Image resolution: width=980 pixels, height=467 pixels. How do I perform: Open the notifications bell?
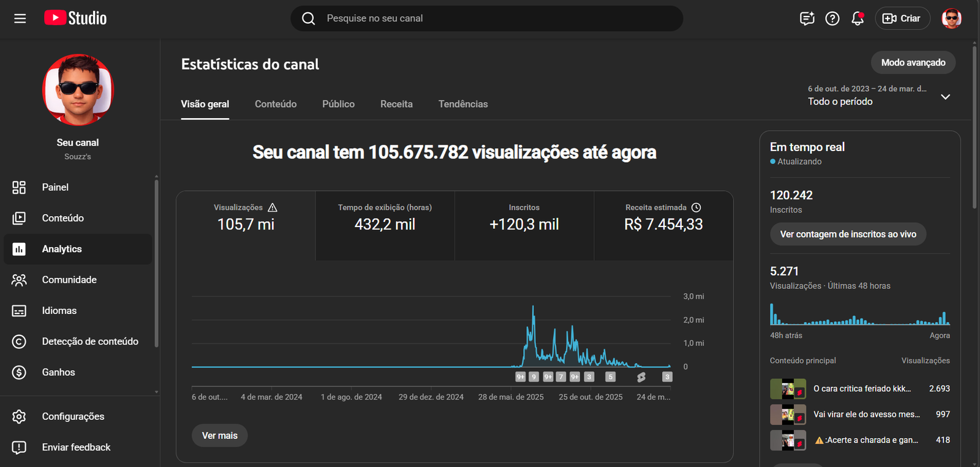(858, 18)
